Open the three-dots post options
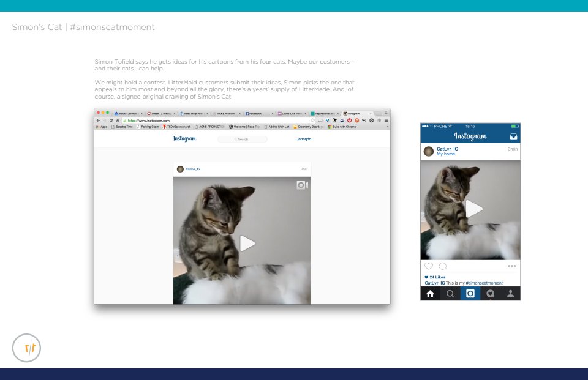Viewport: 588px width, 380px height. click(x=512, y=266)
